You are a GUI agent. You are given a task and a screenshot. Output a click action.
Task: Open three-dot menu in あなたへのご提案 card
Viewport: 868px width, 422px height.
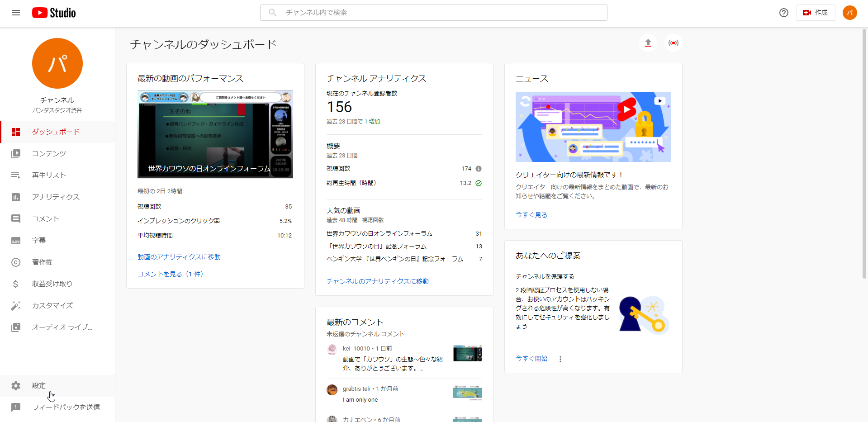[x=560, y=359]
